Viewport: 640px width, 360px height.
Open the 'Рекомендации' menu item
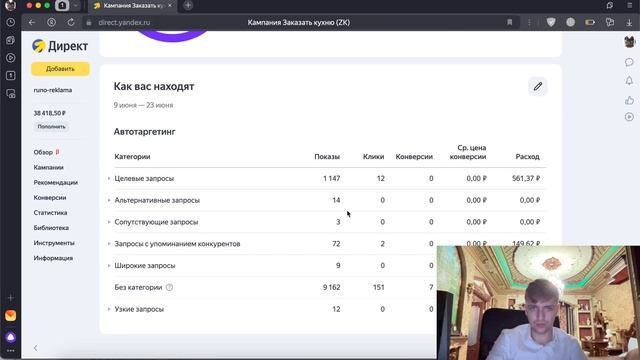click(x=56, y=182)
